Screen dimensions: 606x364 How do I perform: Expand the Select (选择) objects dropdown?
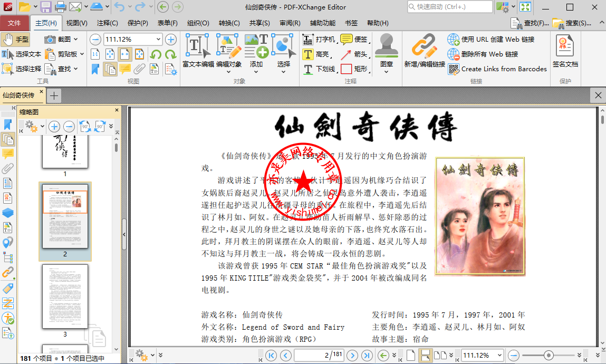point(283,72)
